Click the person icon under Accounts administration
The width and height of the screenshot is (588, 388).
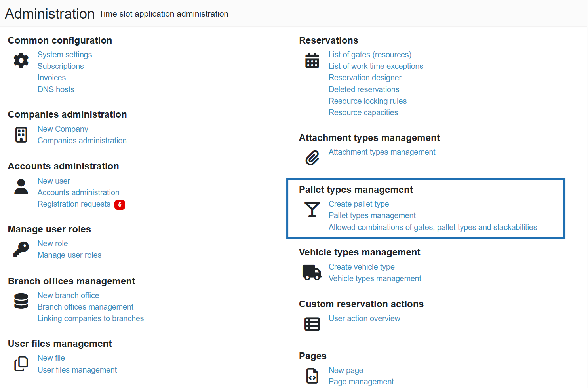click(x=21, y=186)
